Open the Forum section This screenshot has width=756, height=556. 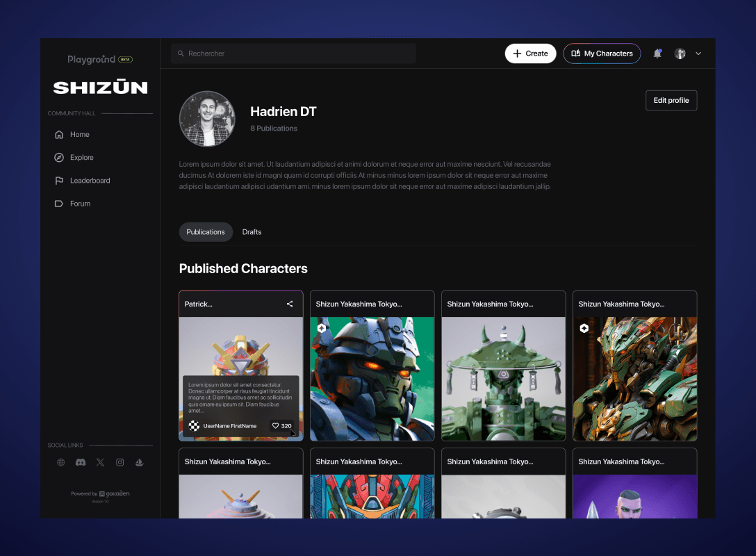coord(72,204)
